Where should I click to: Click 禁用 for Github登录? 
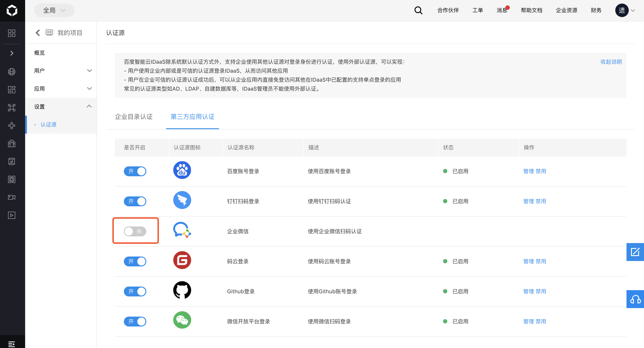[541, 291]
